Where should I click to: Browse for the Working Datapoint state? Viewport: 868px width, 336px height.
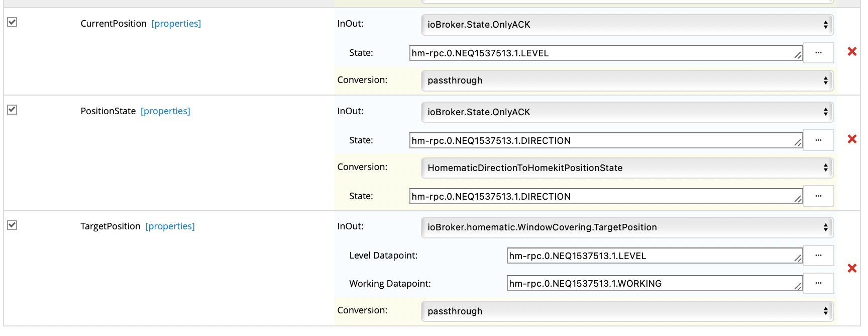coord(818,283)
